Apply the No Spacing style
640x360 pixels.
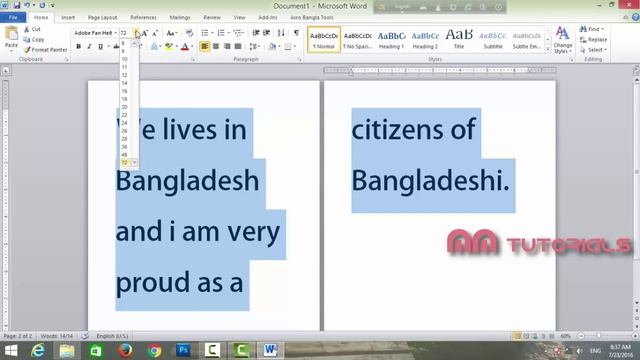(357, 40)
